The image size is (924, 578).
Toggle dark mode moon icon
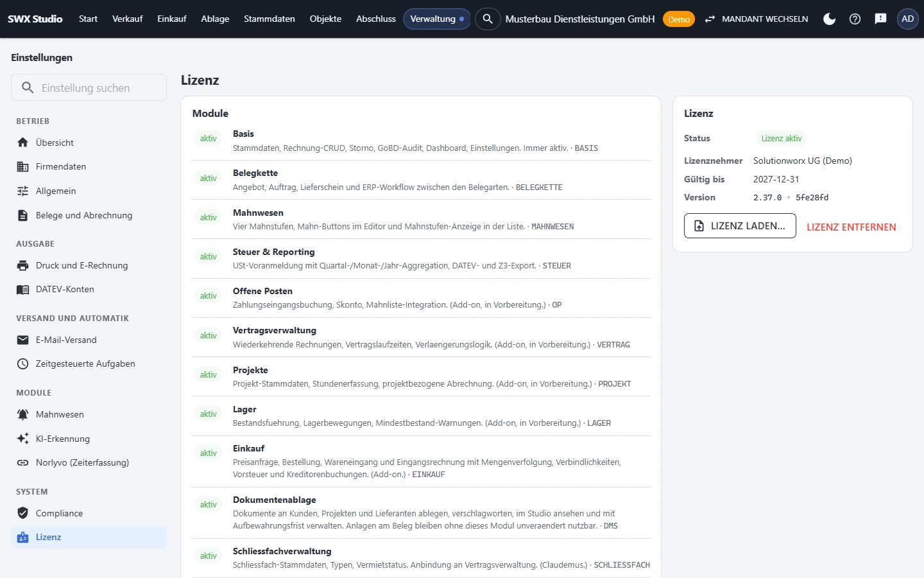click(x=829, y=19)
